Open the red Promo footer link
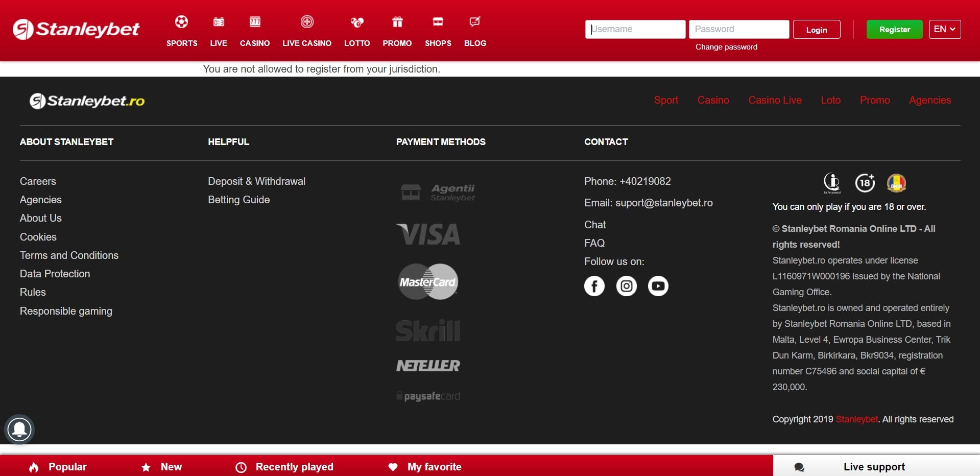 [x=875, y=100]
